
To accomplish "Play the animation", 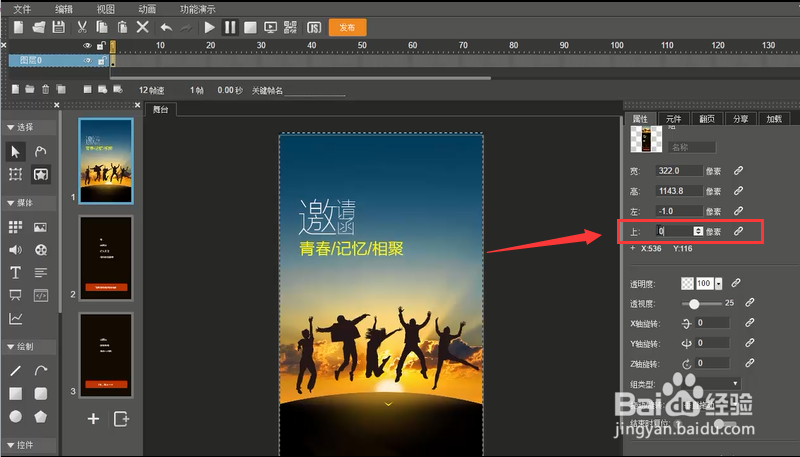I will [x=209, y=27].
